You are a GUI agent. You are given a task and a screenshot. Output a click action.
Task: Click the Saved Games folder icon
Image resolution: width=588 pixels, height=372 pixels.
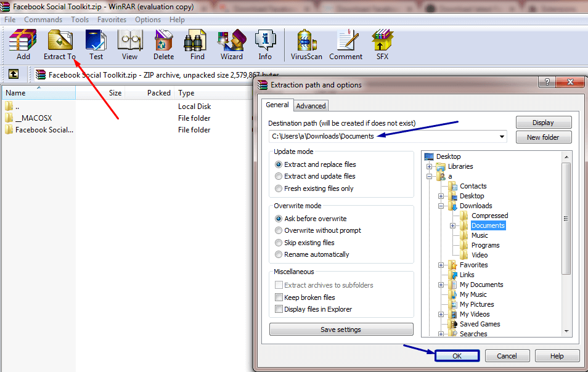pyautogui.click(x=454, y=324)
